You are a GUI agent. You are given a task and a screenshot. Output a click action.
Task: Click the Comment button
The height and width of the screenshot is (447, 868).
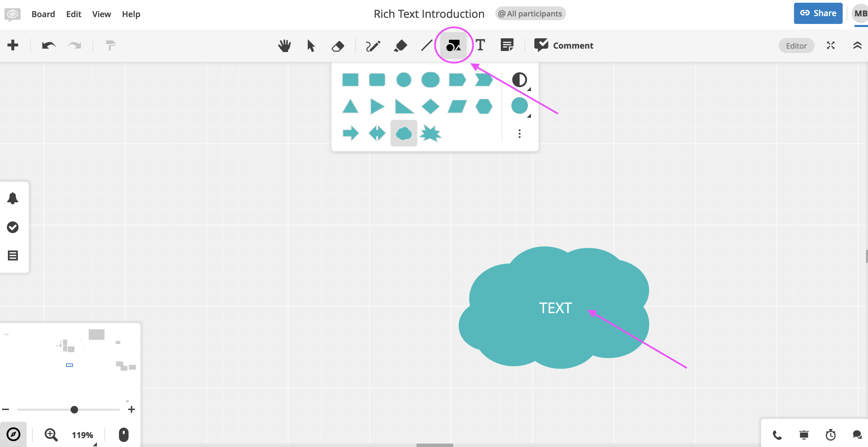pyautogui.click(x=564, y=46)
